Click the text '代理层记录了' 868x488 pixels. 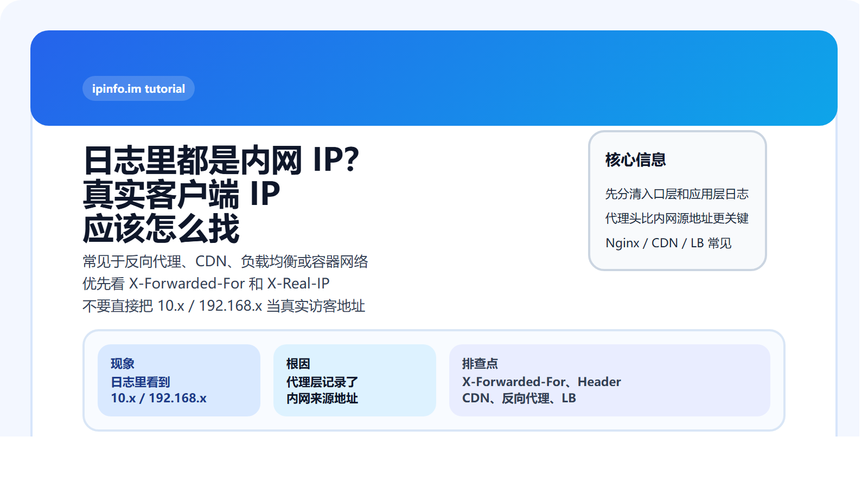(322, 382)
